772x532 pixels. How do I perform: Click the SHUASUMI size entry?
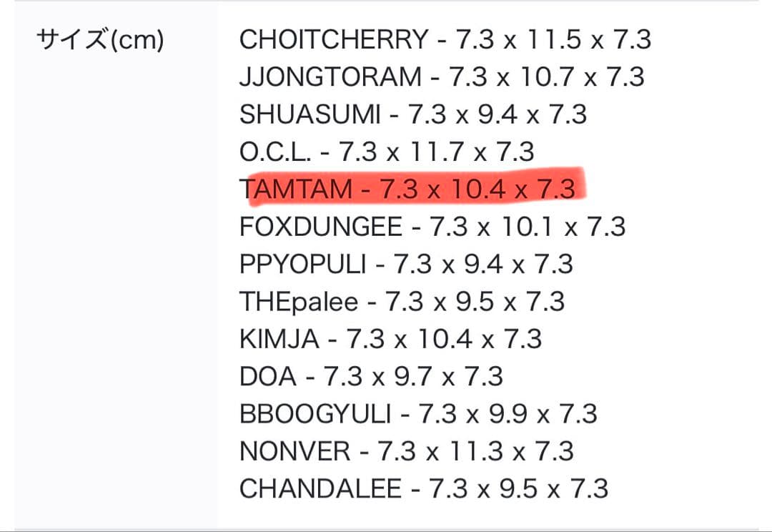click(412, 115)
